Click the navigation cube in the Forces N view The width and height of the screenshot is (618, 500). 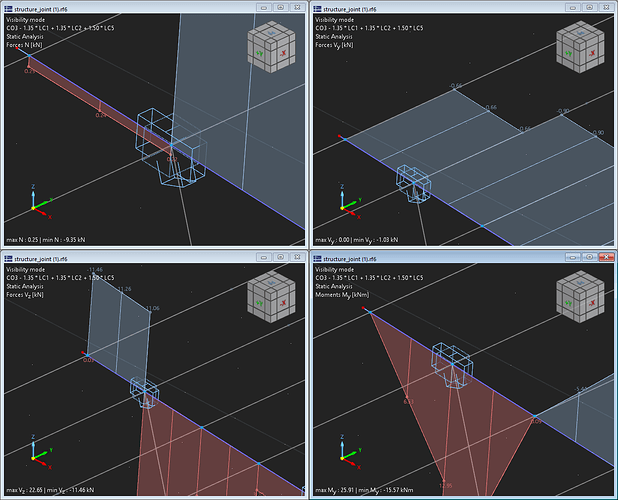point(273,44)
